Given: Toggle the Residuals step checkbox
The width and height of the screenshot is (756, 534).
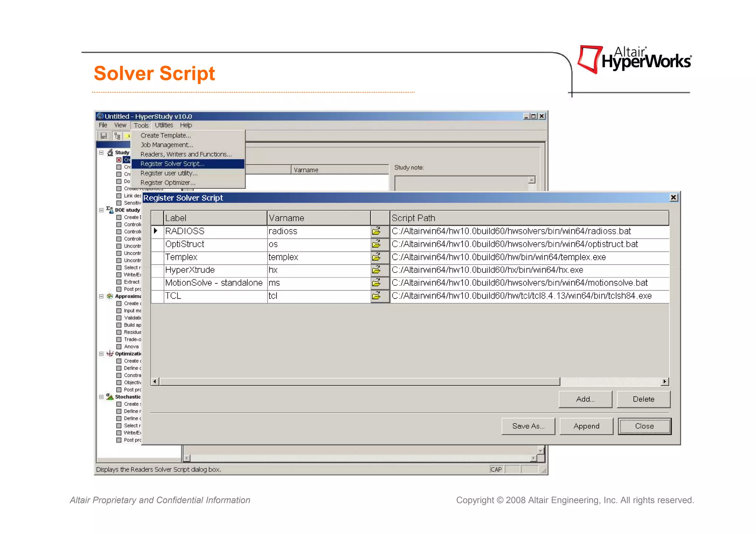Looking at the screenshot, I should (119, 332).
